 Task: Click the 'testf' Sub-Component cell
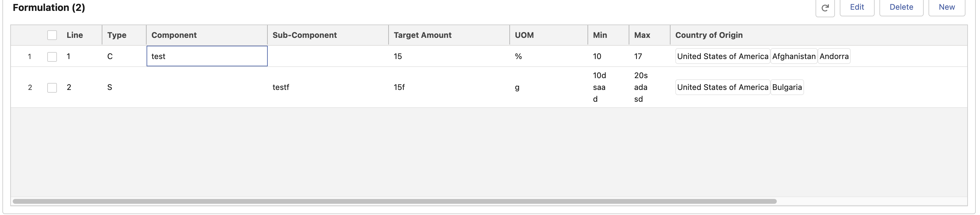(x=281, y=87)
